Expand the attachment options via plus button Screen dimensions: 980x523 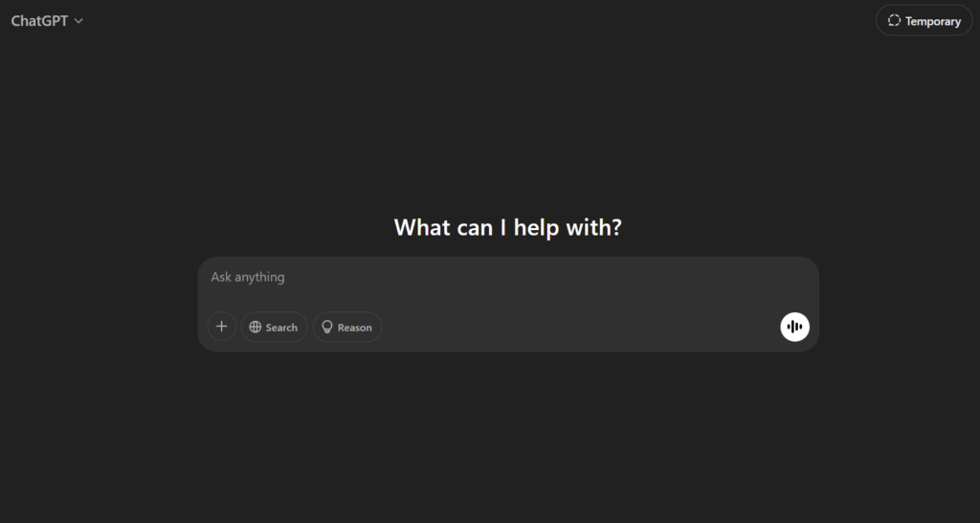(221, 327)
